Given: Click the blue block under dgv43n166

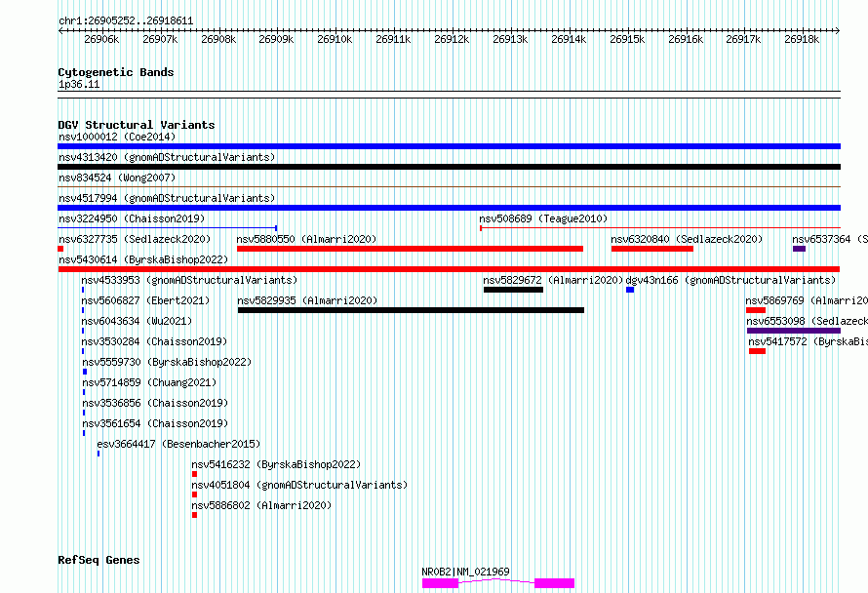Looking at the screenshot, I should click(630, 290).
